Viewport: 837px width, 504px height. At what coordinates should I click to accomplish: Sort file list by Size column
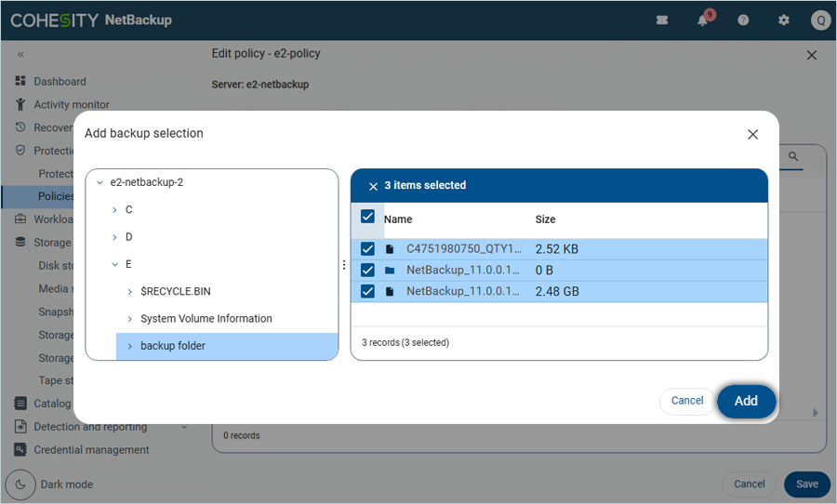(x=545, y=219)
